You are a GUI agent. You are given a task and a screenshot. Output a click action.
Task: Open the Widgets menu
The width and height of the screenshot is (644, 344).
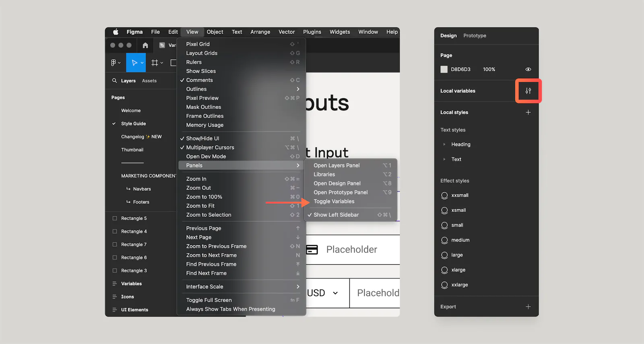(340, 32)
